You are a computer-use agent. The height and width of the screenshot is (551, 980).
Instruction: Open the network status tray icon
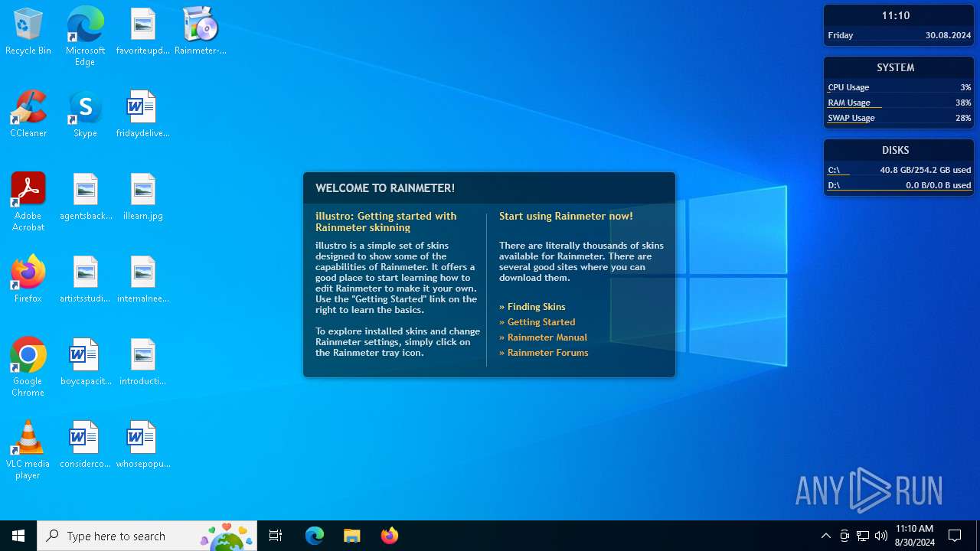point(863,536)
